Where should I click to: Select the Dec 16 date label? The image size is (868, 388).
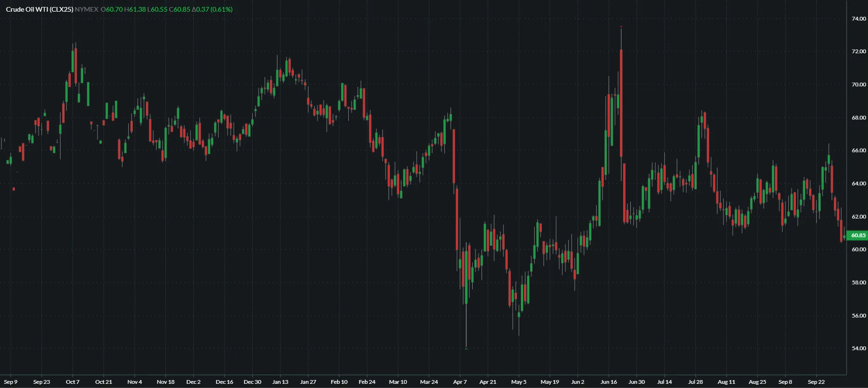pos(224,382)
